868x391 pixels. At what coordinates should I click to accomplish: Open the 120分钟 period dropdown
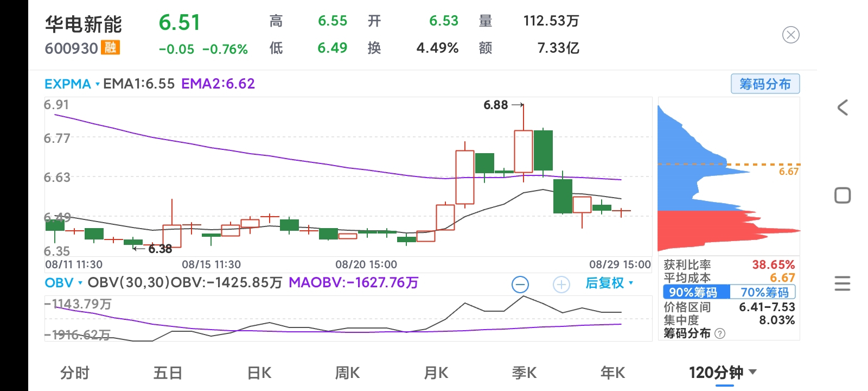click(723, 373)
